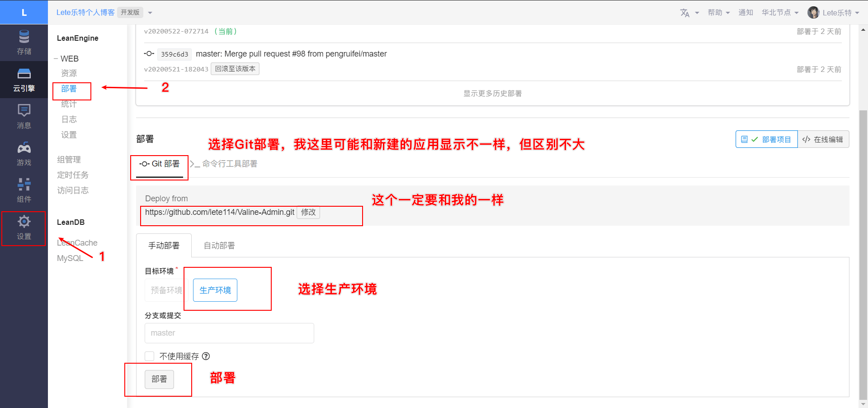Click the 部署 deploy button
868x408 pixels.
tap(159, 379)
